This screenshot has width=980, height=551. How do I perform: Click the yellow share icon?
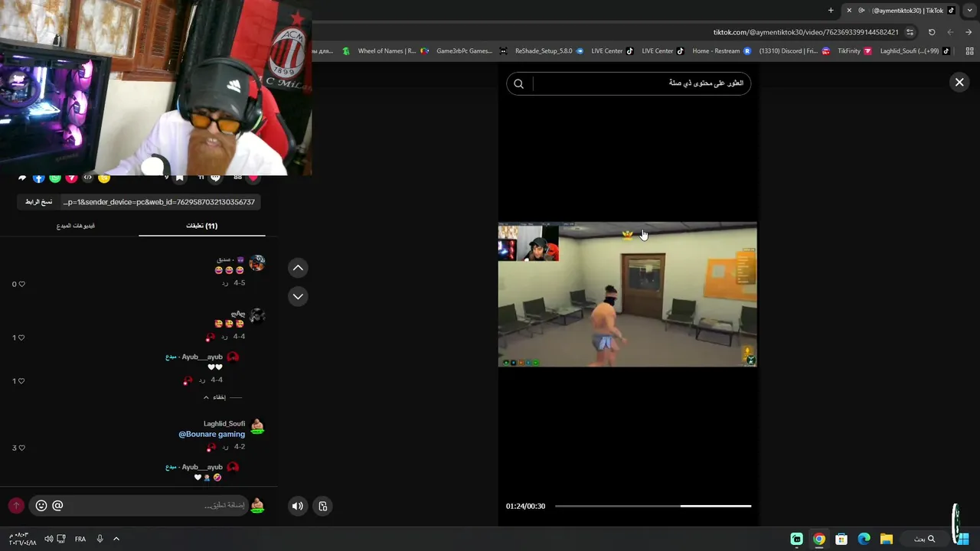(104, 178)
